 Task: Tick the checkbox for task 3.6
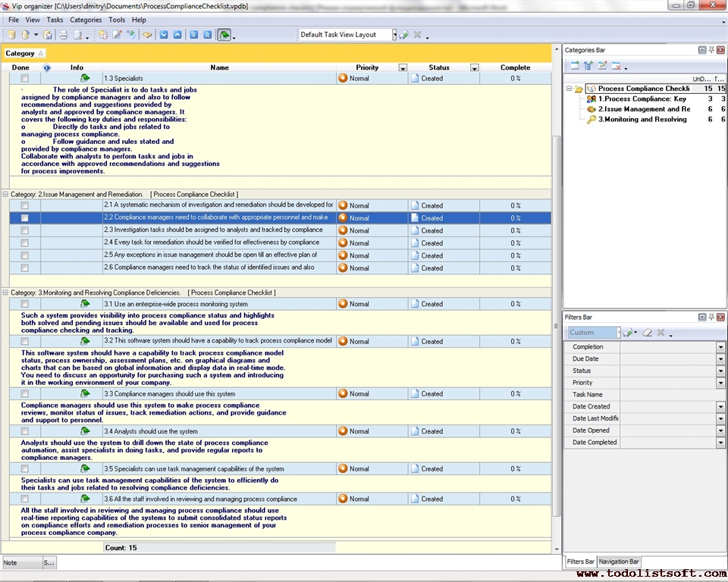pos(25,499)
